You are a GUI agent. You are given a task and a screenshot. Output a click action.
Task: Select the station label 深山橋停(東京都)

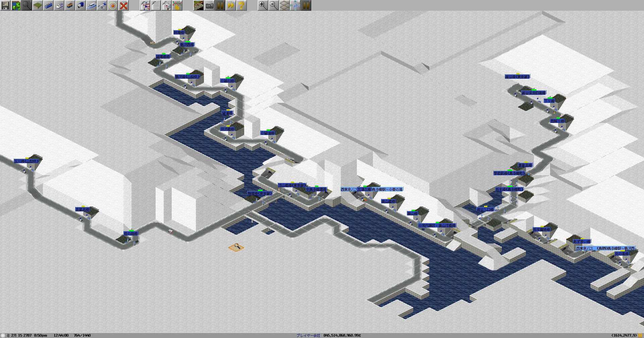[292, 185]
